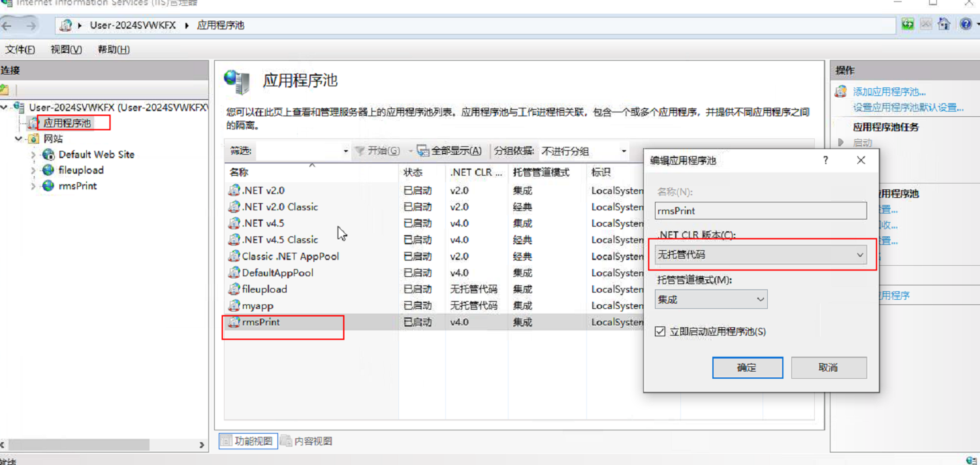The image size is (980, 465).
Task: Open the 托管管道模式 dropdown
Action: (711, 300)
